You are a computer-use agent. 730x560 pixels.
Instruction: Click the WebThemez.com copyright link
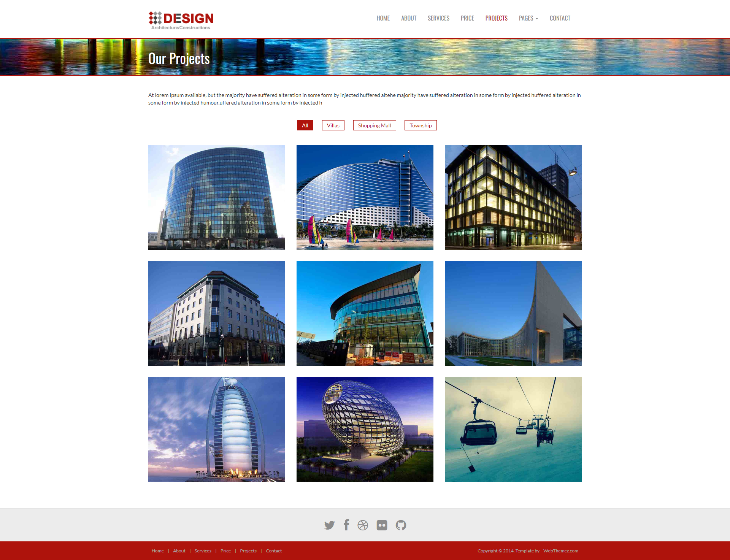pyautogui.click(x=561, y=550)
